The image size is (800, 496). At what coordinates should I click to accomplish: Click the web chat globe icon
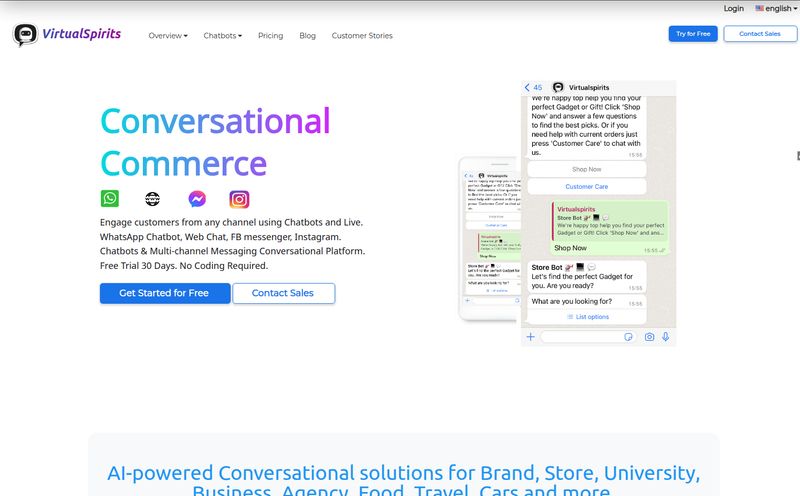[x=152, y=199]
